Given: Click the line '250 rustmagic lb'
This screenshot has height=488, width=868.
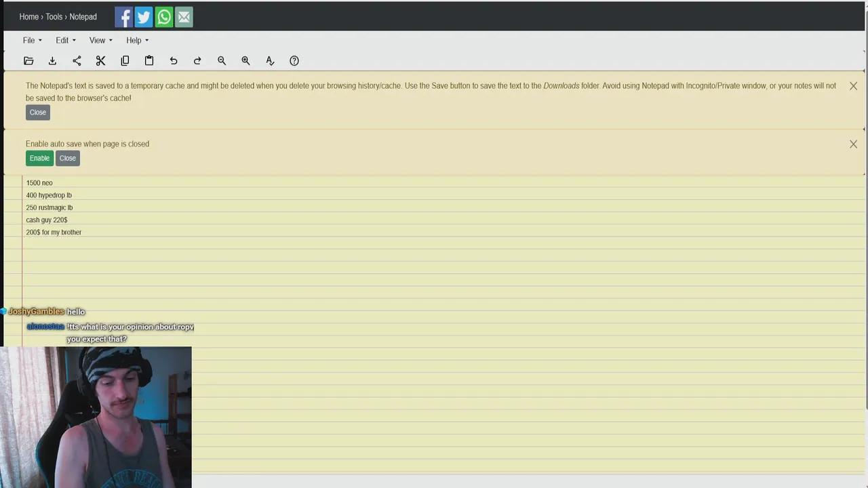Looking at the screenshot, I should coord(50,207).
